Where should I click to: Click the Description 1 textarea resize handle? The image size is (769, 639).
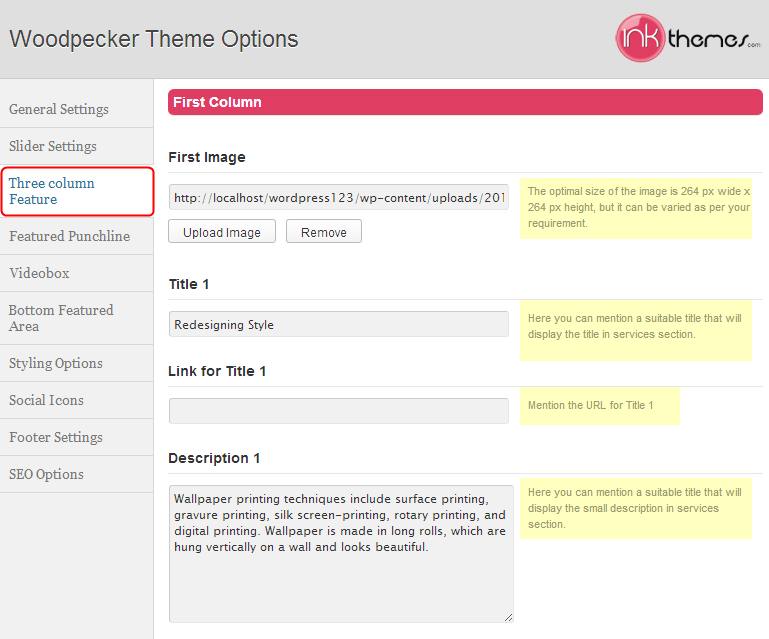[x=509, y=617]
